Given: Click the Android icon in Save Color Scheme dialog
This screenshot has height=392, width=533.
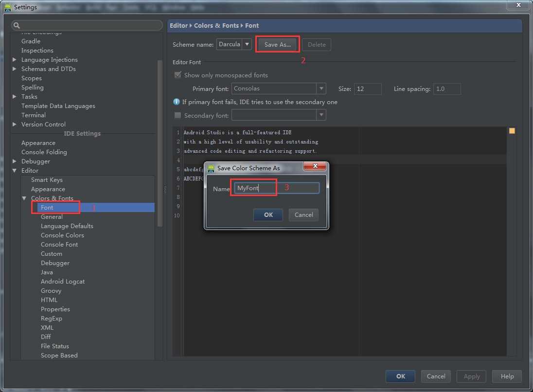Looking at the screenshot, I should pos(211,168).
